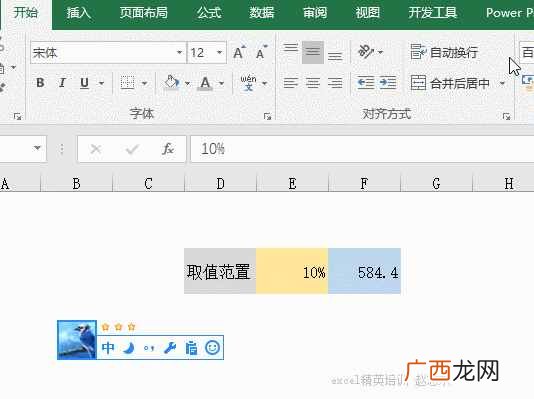Click the blue bird avatar thumbnail

77,340
